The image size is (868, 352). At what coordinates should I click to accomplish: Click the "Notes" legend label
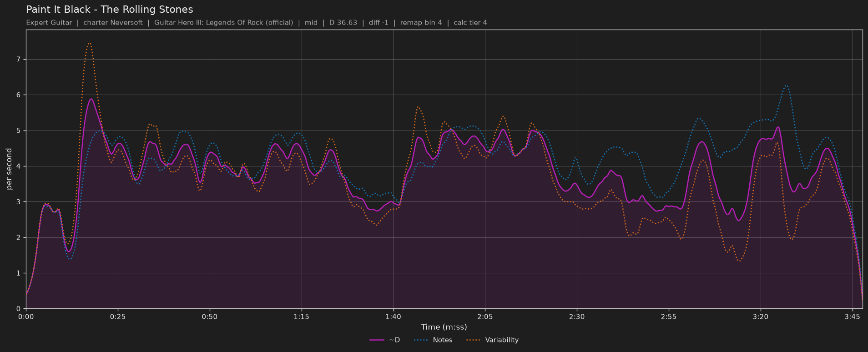pos(443,340)
